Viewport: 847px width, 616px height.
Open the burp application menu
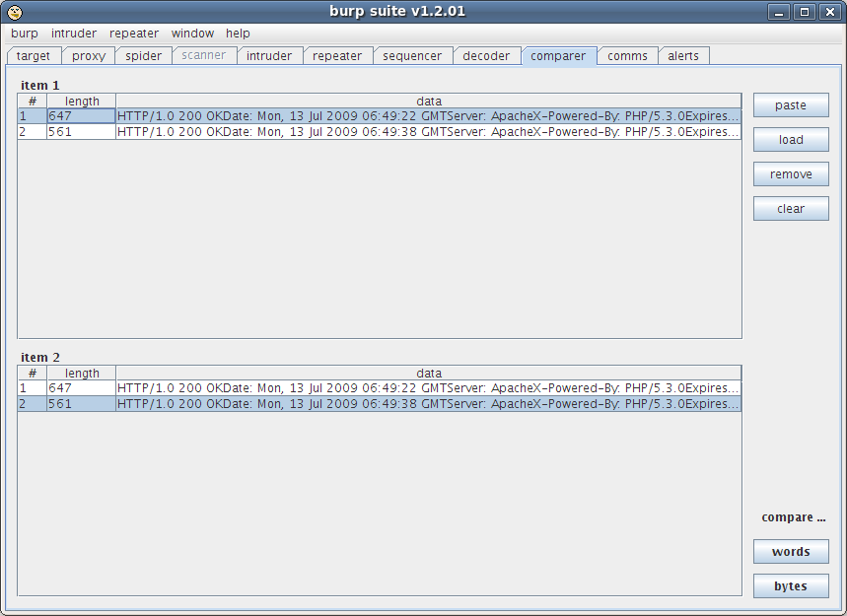point(24,33)
